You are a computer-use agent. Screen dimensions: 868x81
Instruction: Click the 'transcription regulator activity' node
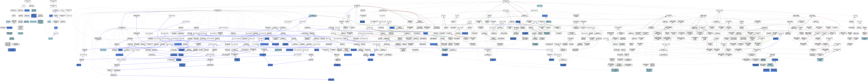click(32, 6)
